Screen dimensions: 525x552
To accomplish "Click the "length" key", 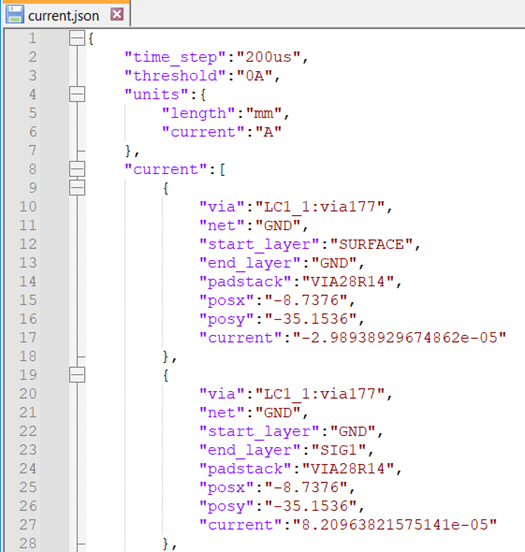I will (x=199, y=113).
